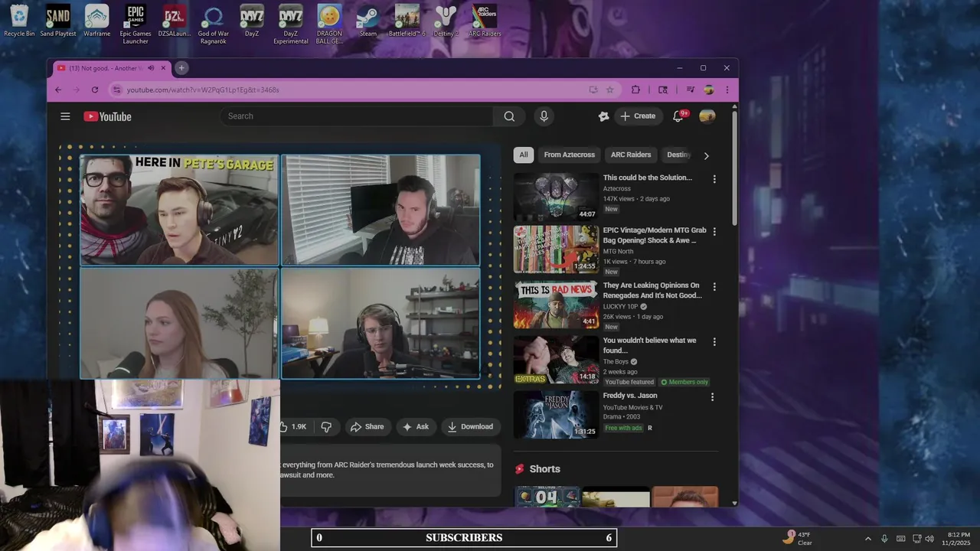Open the media controls icon in Chrome toolbar

(x=691, y=90)
